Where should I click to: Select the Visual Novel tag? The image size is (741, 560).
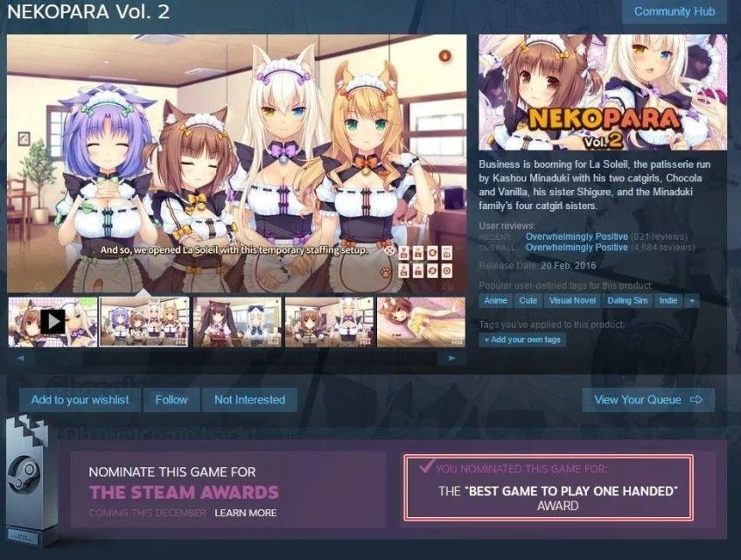point(572,300)
